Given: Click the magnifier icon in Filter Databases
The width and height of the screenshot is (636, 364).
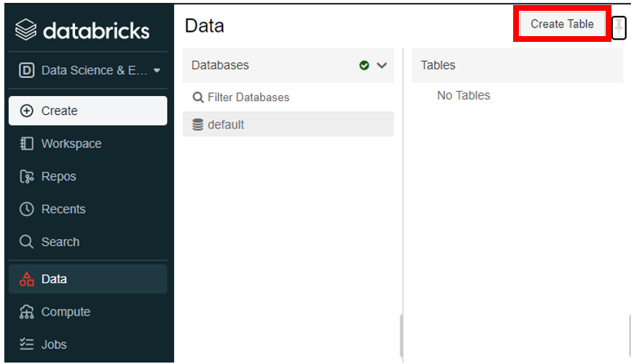Looking at the screenshot, I should click(x=198, y=97).
